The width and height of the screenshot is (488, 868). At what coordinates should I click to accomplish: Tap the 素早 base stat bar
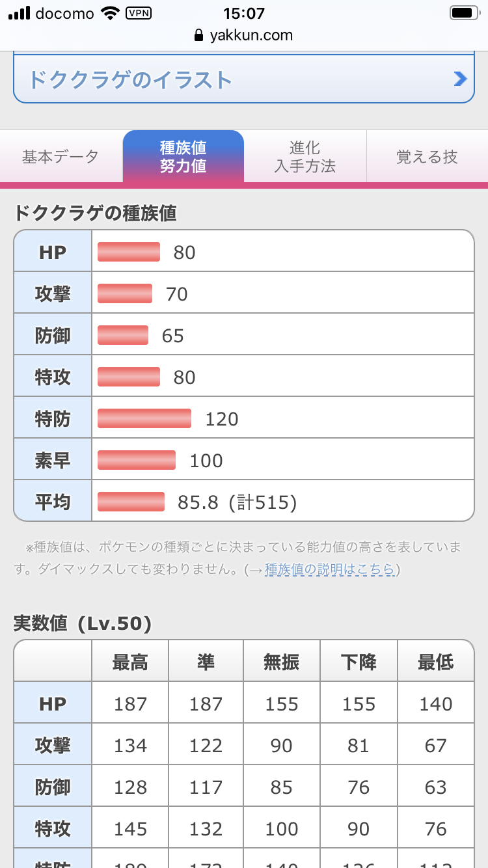click(x=137, y=460)
